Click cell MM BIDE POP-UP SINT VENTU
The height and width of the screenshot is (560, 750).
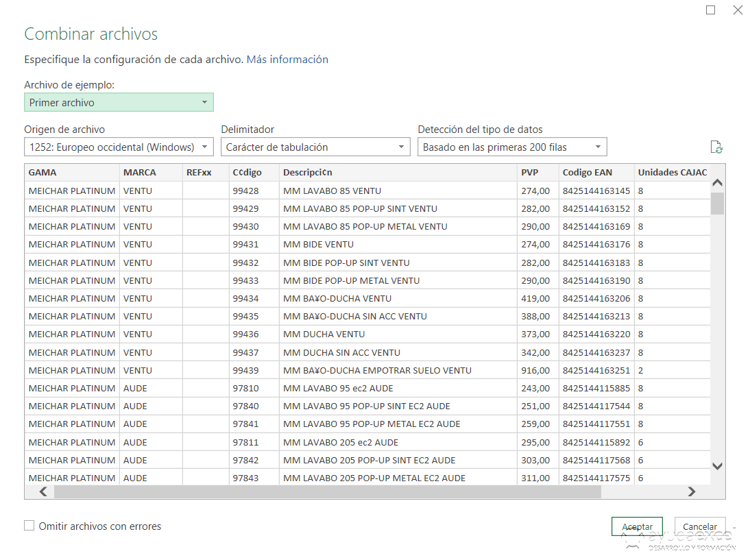[398, 263]
